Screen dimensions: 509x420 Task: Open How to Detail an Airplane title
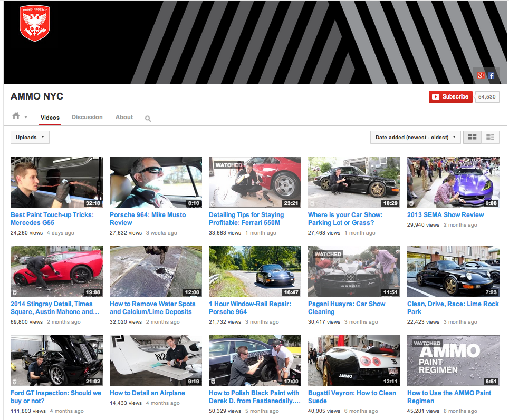[x=147, y=393]
